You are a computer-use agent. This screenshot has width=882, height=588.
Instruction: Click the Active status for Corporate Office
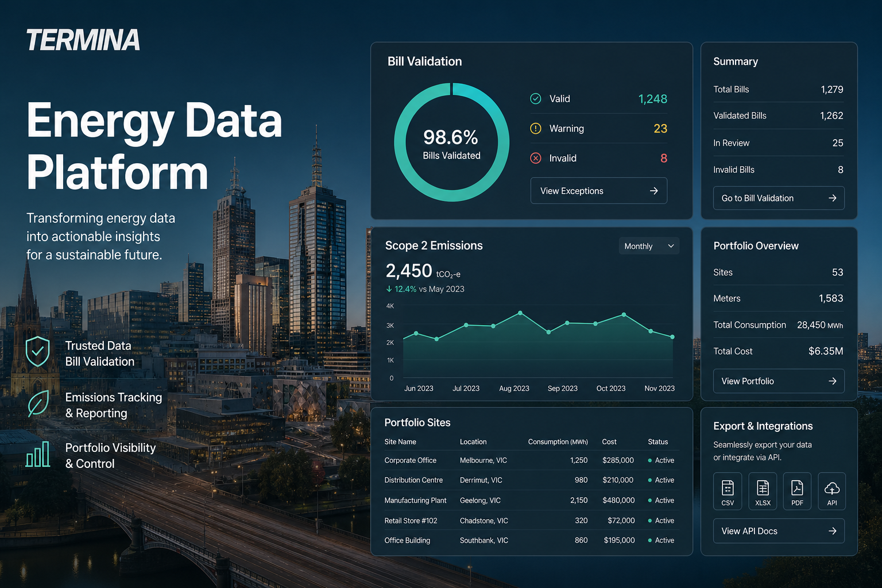(x=661, y=461)
